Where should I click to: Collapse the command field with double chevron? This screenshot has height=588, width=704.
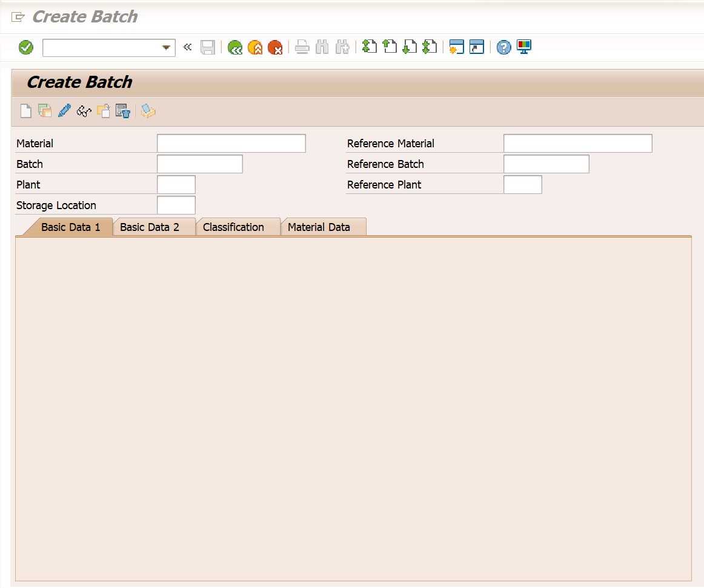point(187,47)
